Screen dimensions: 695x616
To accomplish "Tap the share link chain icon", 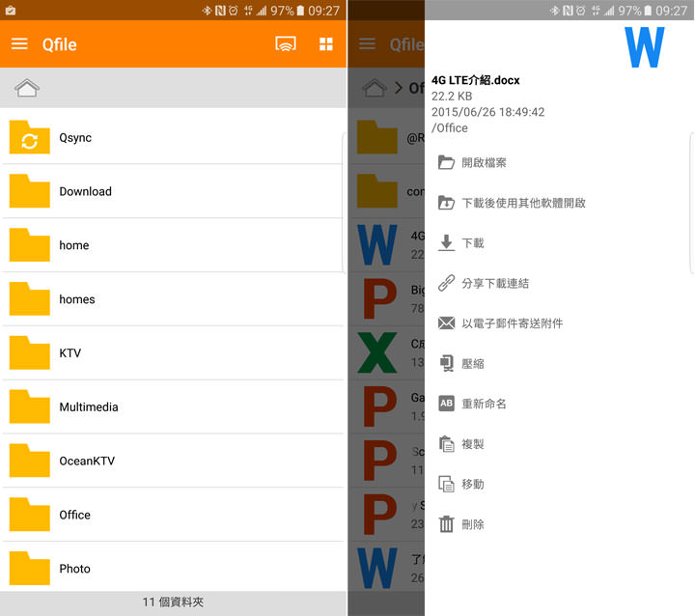I will [x=446, y=283].
